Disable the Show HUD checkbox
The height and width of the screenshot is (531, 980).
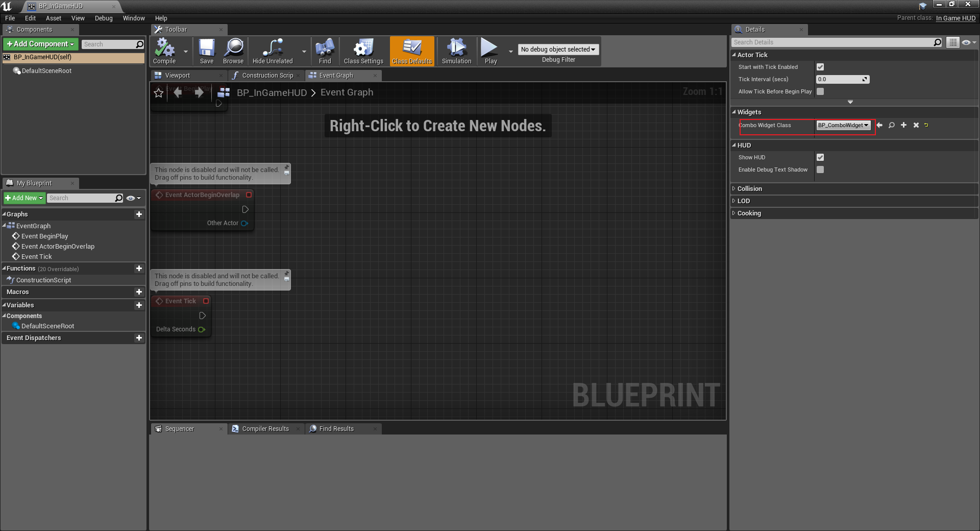point(820,157)
